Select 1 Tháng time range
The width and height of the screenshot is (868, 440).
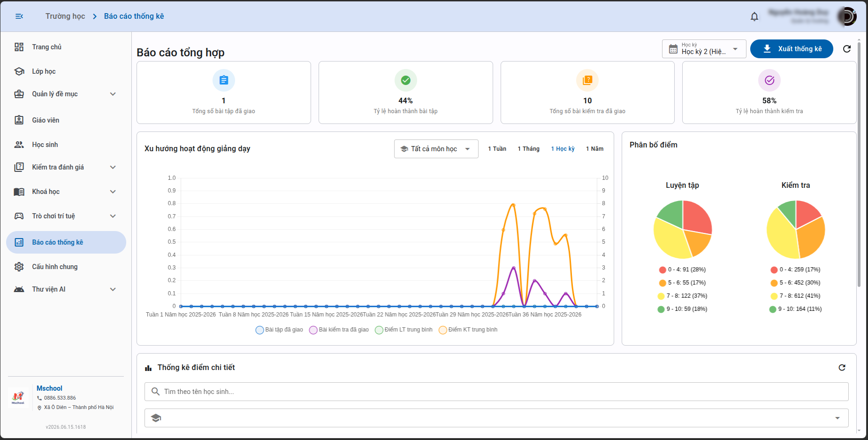tap(528, 149)
